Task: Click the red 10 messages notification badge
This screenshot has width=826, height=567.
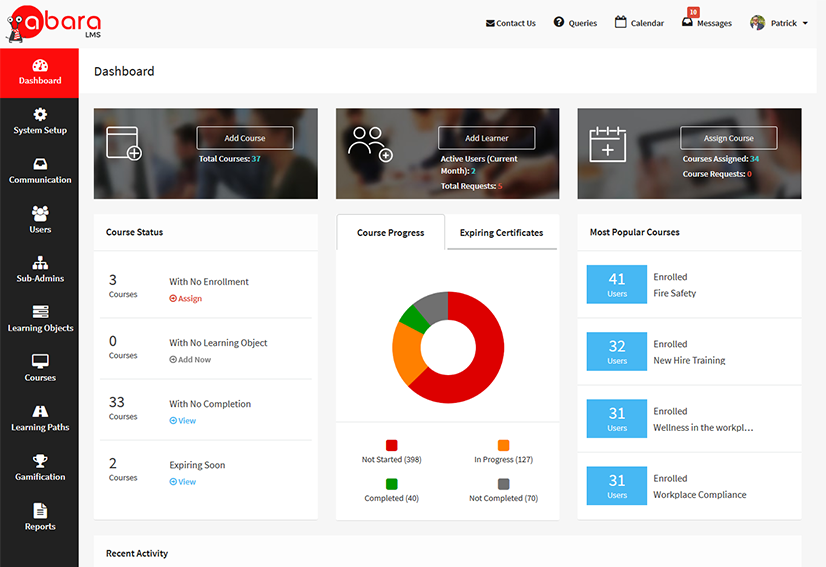Action: pos(693,12)
